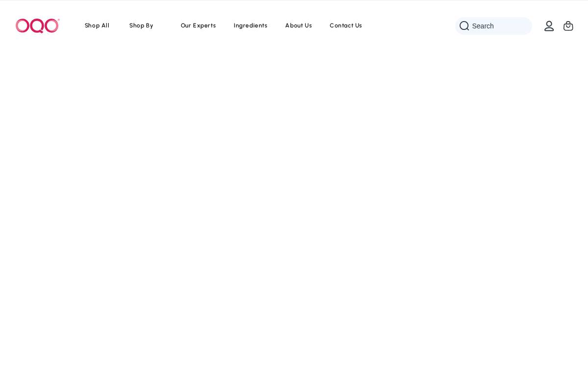Open the Contact Us link
Screen dimensions: 588x392
click(x=346, y=25)
